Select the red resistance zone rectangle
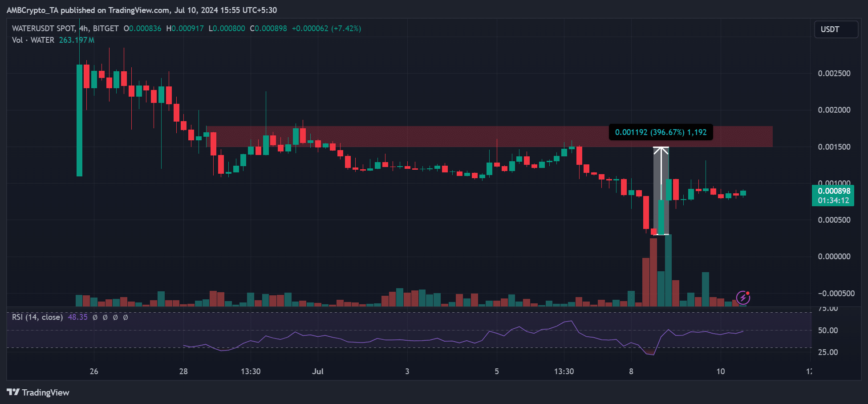 coord(489,137)
